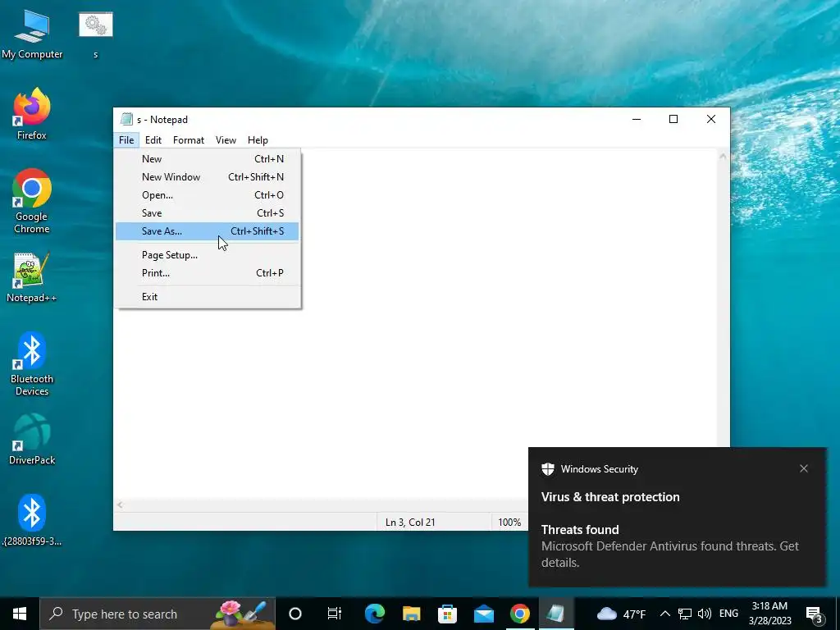
Task: Open Microsoft Store from taskbar
Action: point(447,614)
